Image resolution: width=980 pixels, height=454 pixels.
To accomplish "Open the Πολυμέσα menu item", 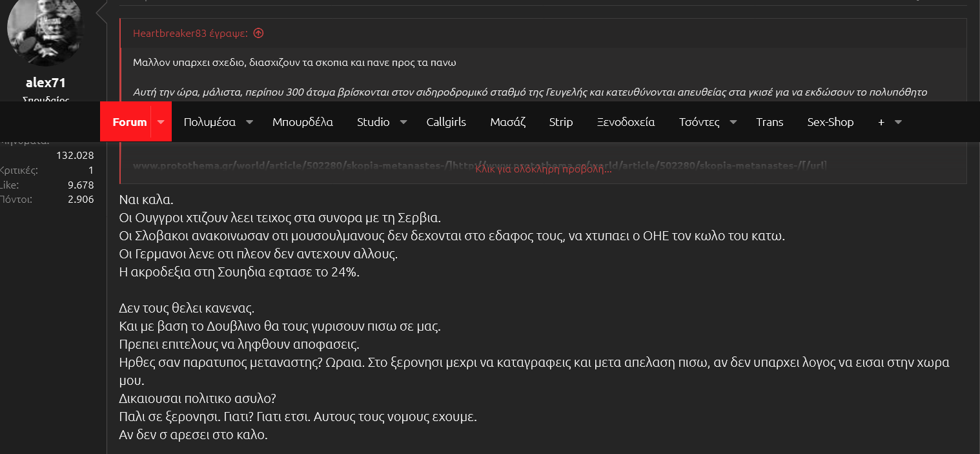I will coord(209,122).
